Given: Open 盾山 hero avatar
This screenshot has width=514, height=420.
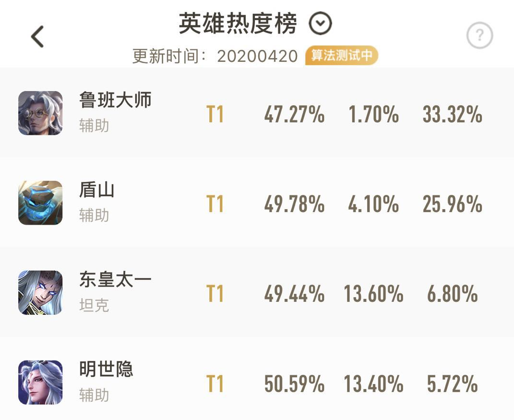Looking at the screenshot, I should click(x=40, y=203).
